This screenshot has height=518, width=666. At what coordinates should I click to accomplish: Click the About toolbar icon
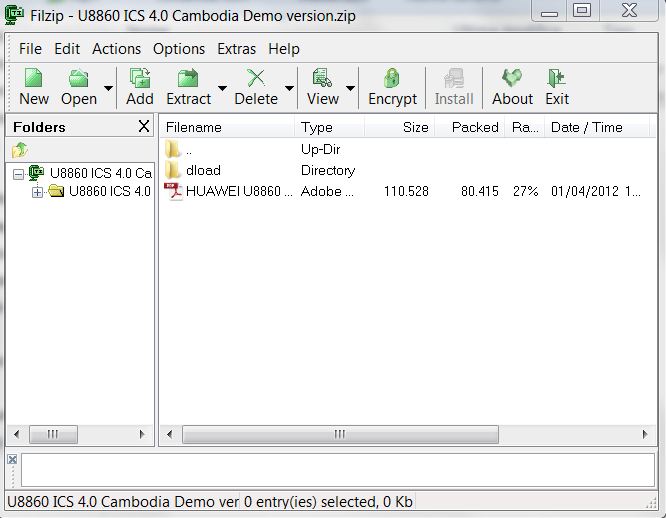click(x=512, y=79)
